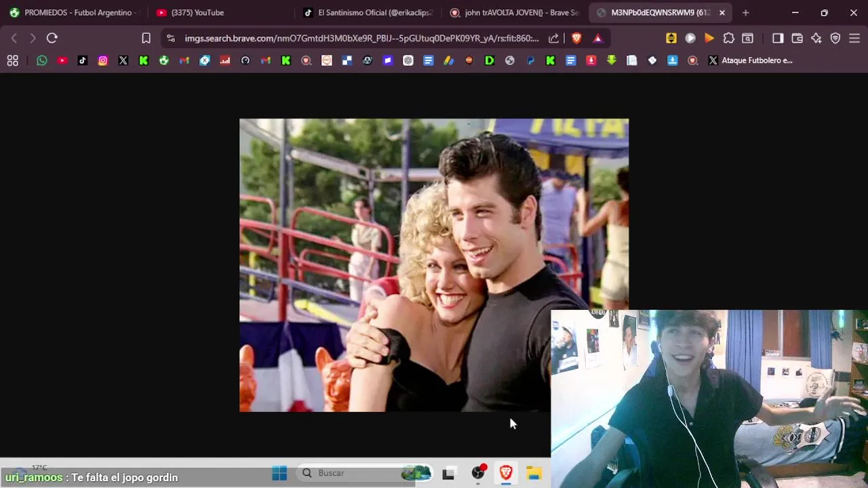Open the blue download-arrow bookmark
Image resolution: width=868 pixels, height=488 pixels.
673,60
